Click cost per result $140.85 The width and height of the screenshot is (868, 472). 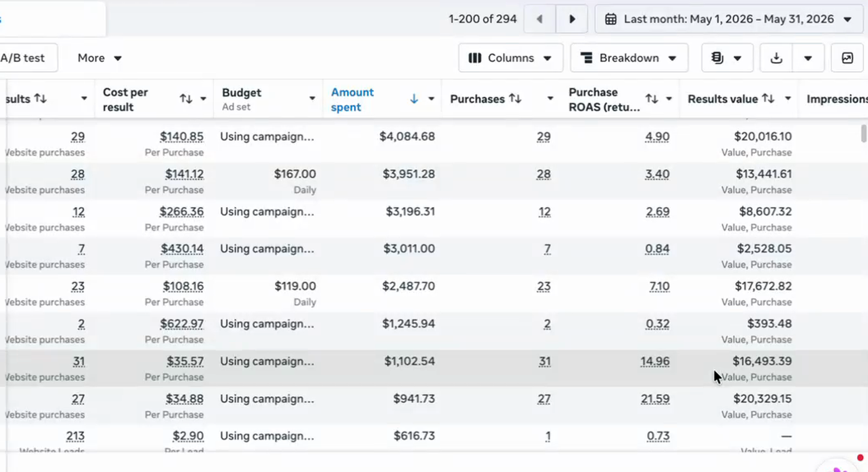point(181,137)
